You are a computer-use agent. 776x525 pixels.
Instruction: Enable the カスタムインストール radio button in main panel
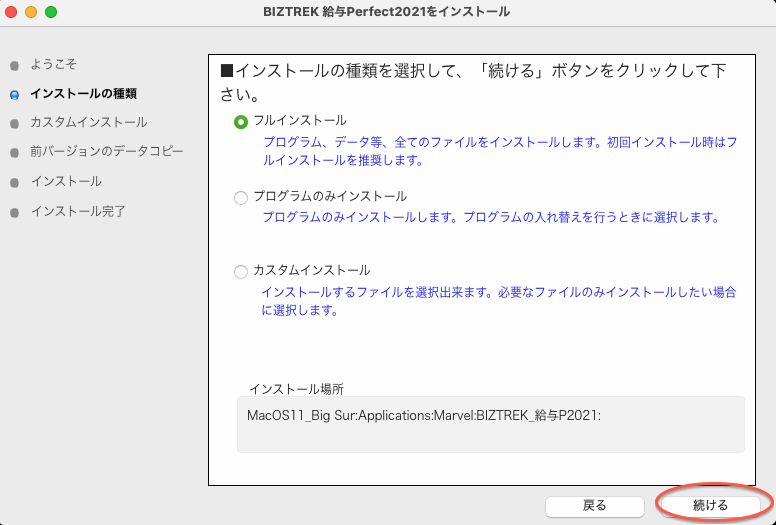[x=240, y=271]
